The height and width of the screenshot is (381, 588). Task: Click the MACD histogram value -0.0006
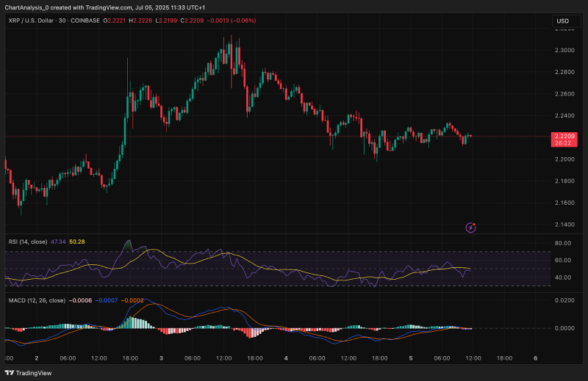(80, 300)
